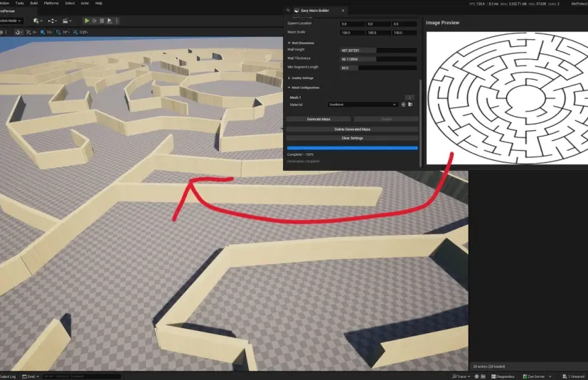Screen dimensions: 588x380
Task: Click the Wall Height slider
Action: pos(378,51)
